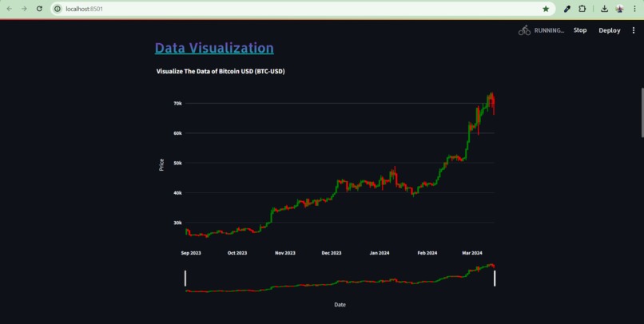Click the 60k price axis label
This screenshot has height=324, width=644.
pos(178,133)
